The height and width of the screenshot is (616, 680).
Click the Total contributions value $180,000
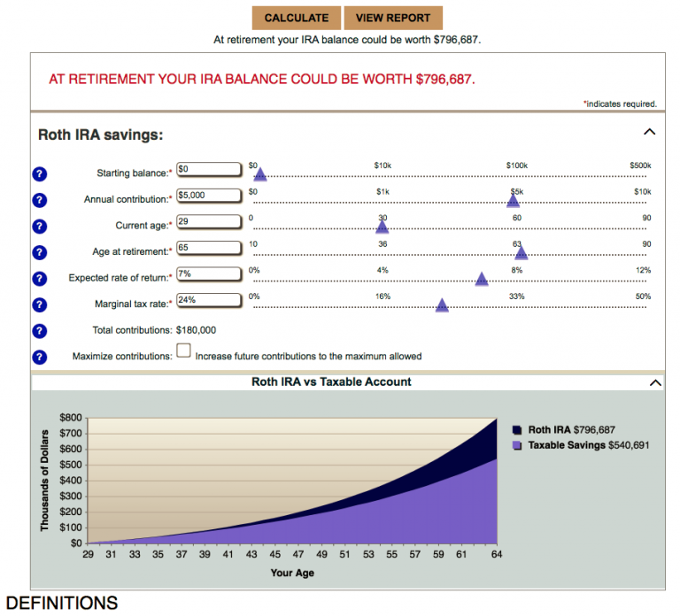pos(196,330)
